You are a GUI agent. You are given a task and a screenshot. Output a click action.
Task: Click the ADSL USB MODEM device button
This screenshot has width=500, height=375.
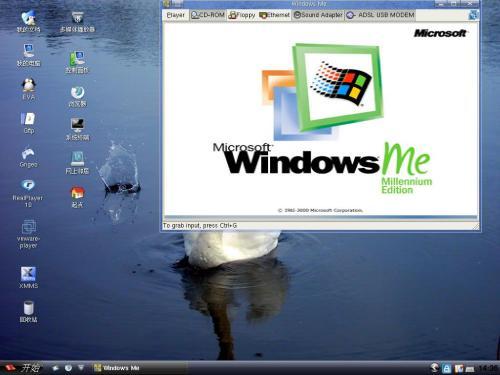380,15
